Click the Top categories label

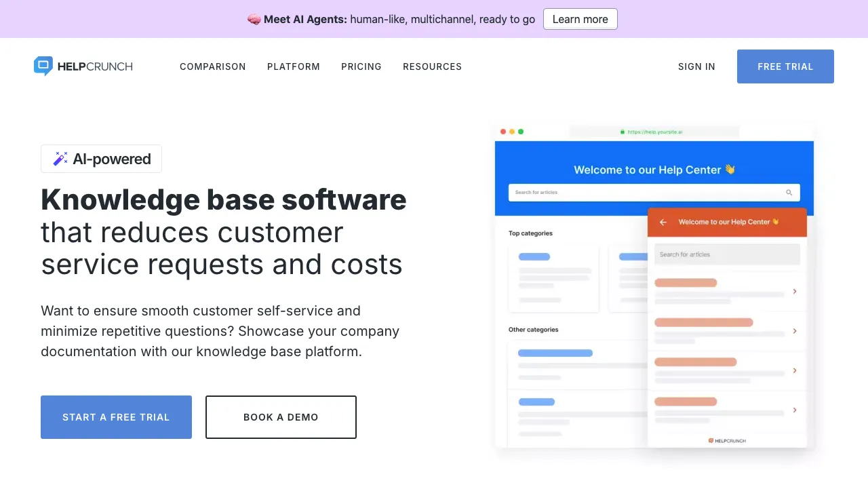point(530,233)
